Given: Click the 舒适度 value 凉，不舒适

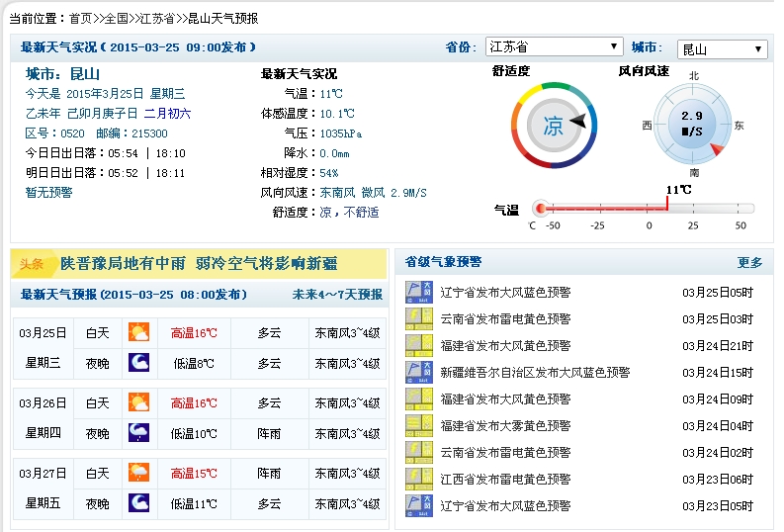Looking at the screenshot, I should pos(350,213).
